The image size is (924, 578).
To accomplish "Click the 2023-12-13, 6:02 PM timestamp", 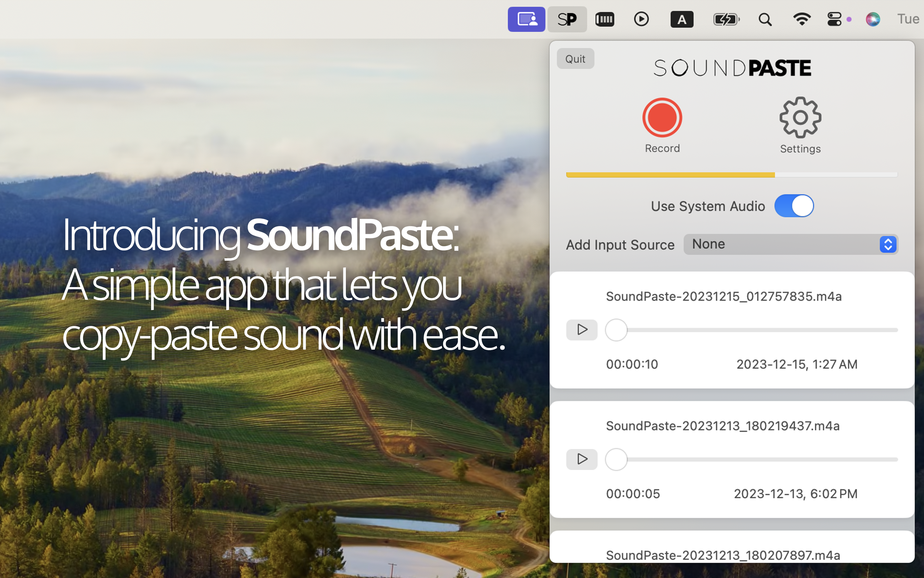I will click(796, 494).
